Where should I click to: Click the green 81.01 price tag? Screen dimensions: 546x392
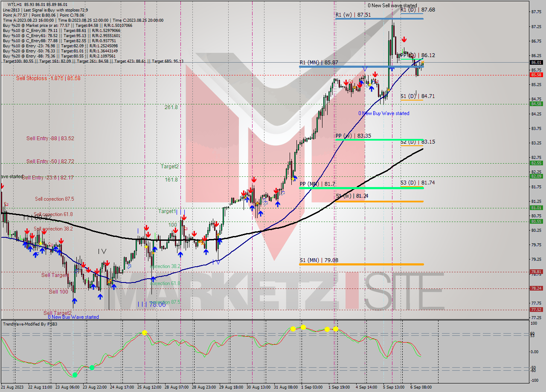536,208
